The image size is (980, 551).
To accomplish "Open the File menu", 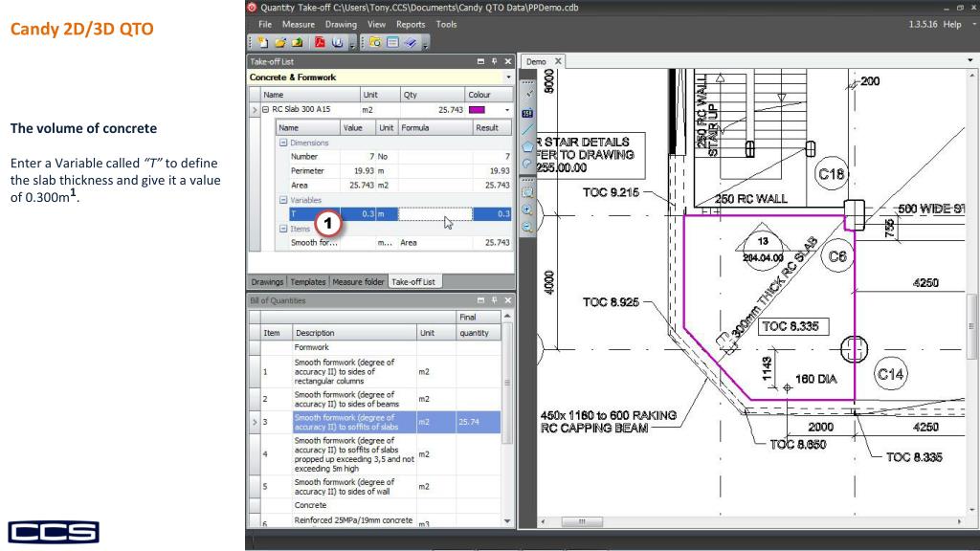I will [265, 24].
